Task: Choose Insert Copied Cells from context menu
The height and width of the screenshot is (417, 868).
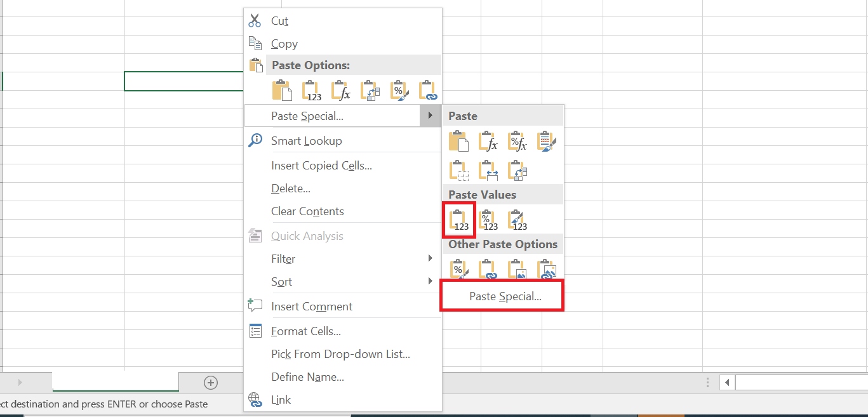Action: point(321,166)
